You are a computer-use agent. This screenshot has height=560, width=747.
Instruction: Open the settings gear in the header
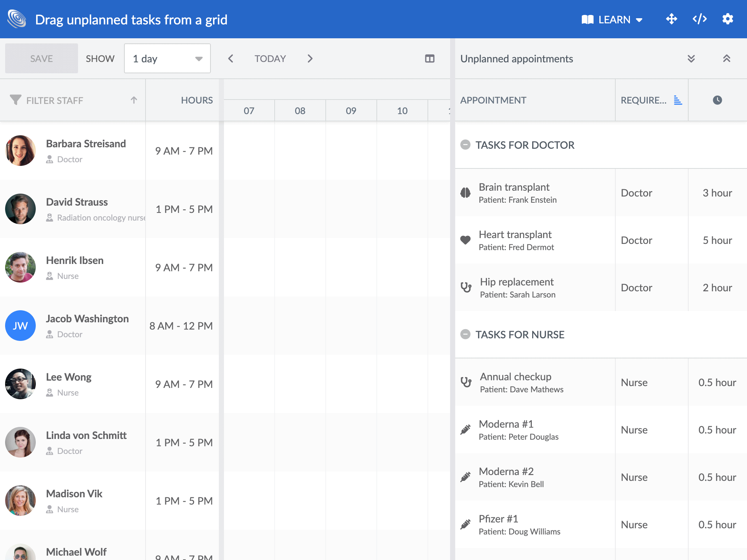[x=728, y=19]
